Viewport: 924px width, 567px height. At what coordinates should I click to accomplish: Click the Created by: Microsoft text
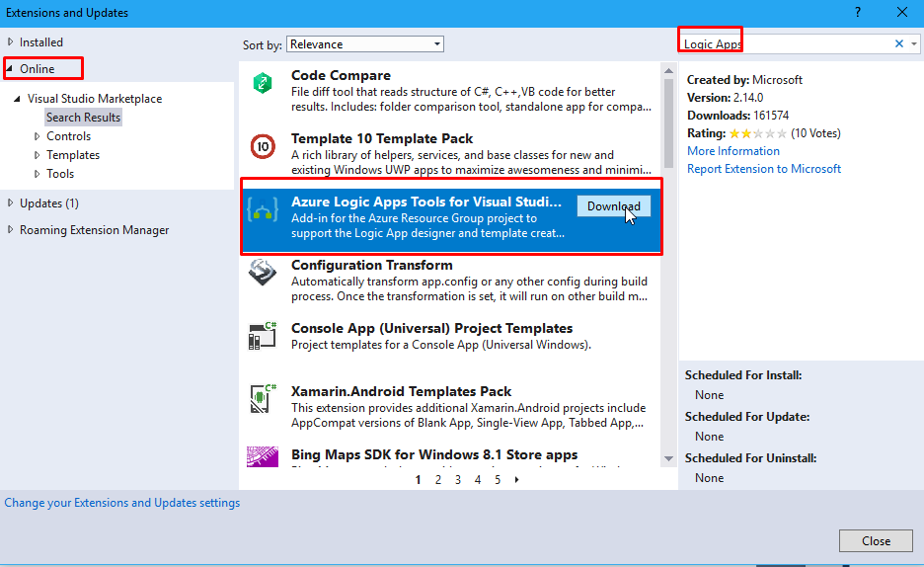tap(745, 80)
